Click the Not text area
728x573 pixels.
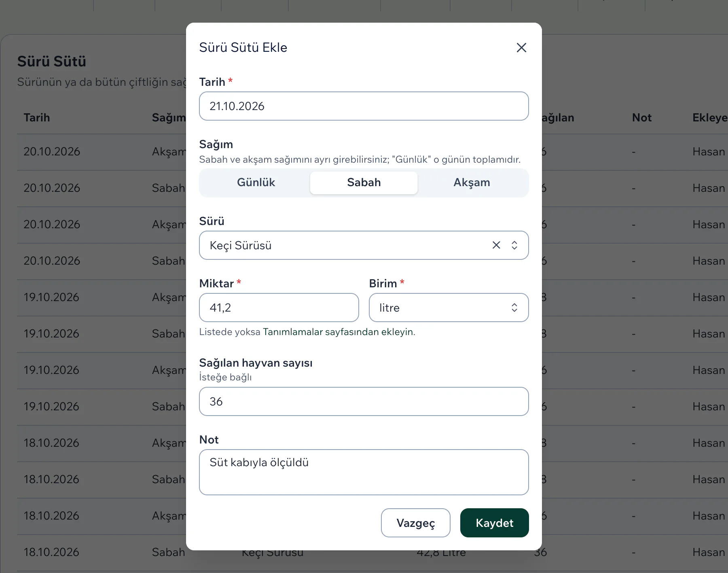(364, 472)
